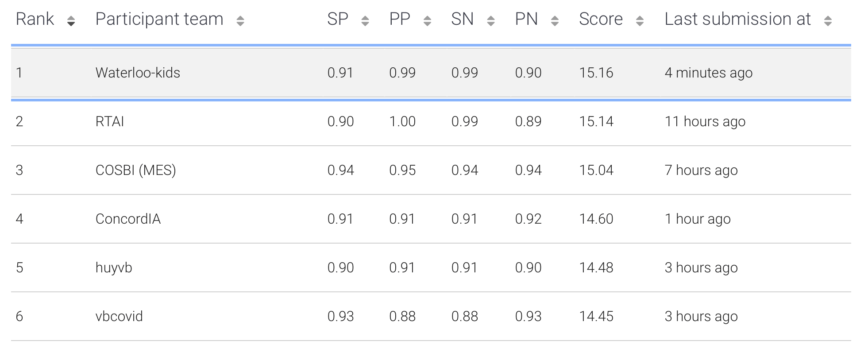Screen dimensions: 868x345
Task: Click the PP column sort arrows
Action: (x=427, y=21)
